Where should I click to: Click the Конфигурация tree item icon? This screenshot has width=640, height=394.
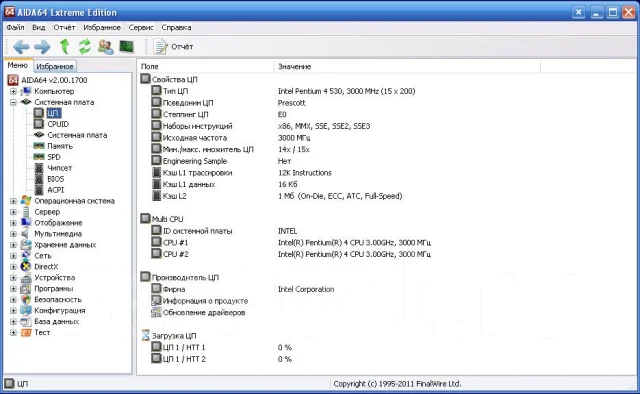click(26, 311)
